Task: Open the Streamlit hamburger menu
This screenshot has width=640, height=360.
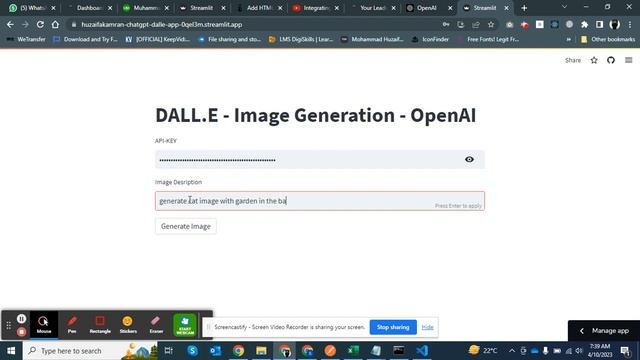Action: point(629,60)
